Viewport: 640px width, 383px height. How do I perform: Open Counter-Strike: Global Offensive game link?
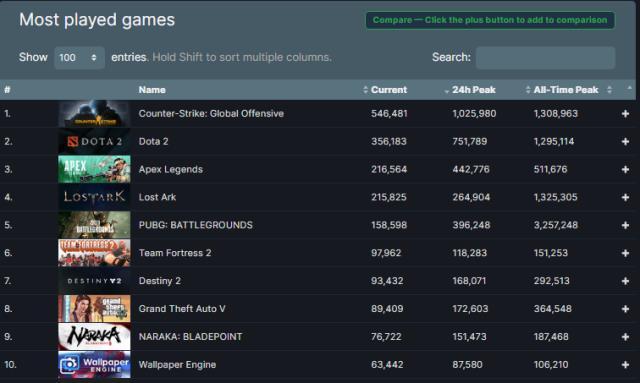coord(211,114)
